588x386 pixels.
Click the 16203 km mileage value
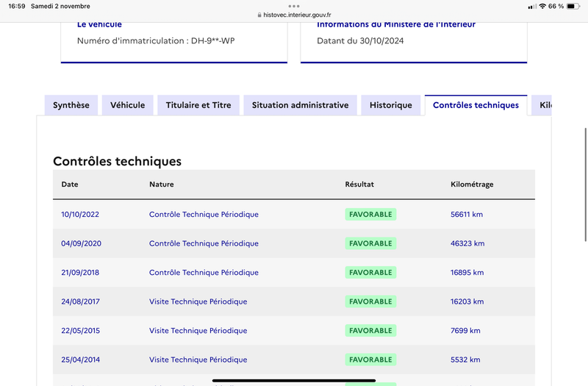(x=467, y=301)
